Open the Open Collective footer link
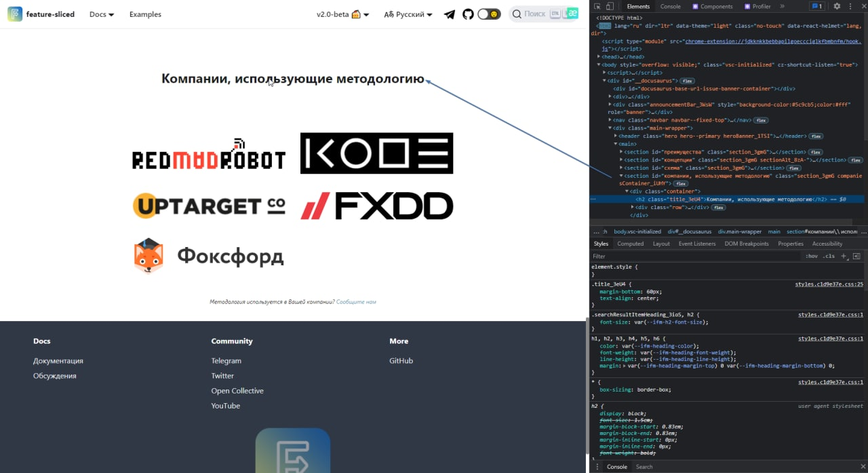This screenshot has width=868, height=473. pyautogui.click(x=237, y=391)
